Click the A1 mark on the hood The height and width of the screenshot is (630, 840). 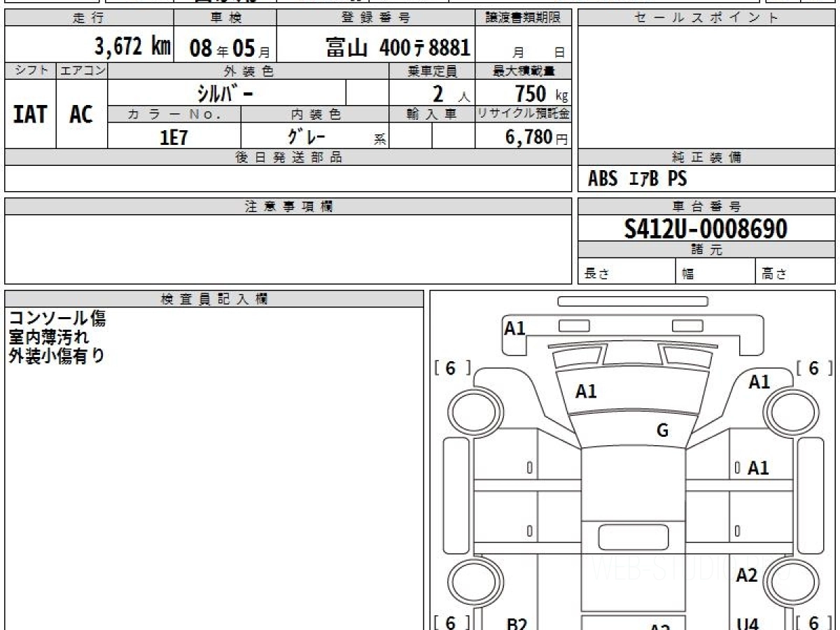coord(586,392)
